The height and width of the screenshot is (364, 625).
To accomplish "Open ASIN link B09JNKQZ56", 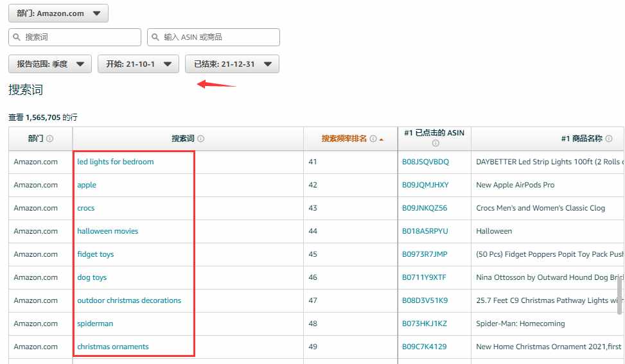I will 425,208.
